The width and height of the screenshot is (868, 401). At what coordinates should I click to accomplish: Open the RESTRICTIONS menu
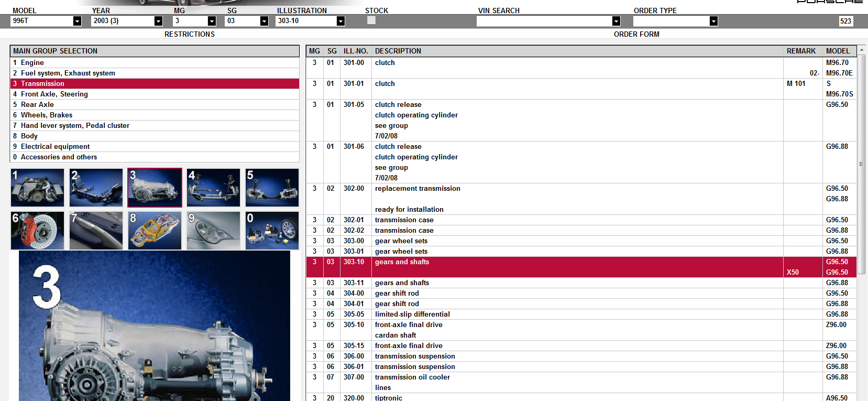(x=190, y=34)
